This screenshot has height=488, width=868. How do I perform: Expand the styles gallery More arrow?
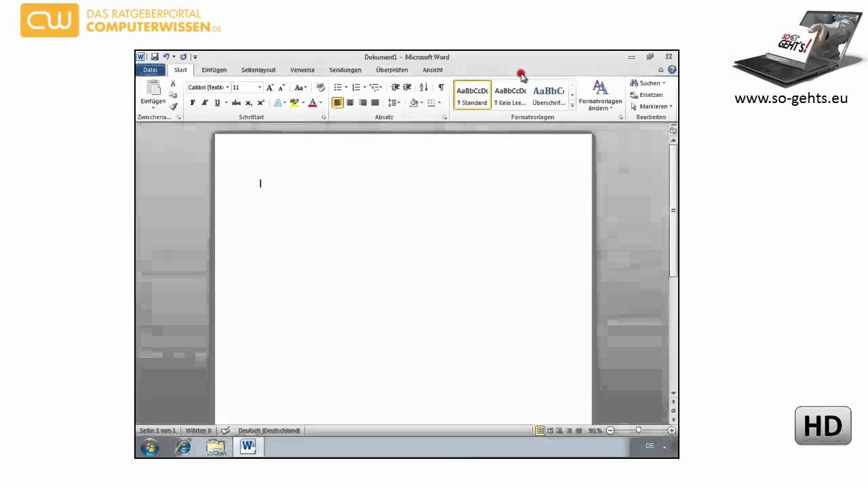coord(572,106)
